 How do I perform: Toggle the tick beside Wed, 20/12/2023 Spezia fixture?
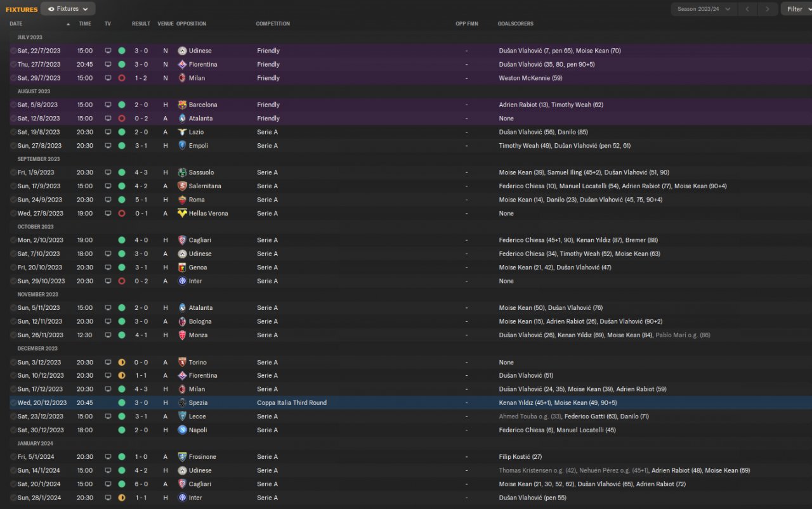pos(13,403)
